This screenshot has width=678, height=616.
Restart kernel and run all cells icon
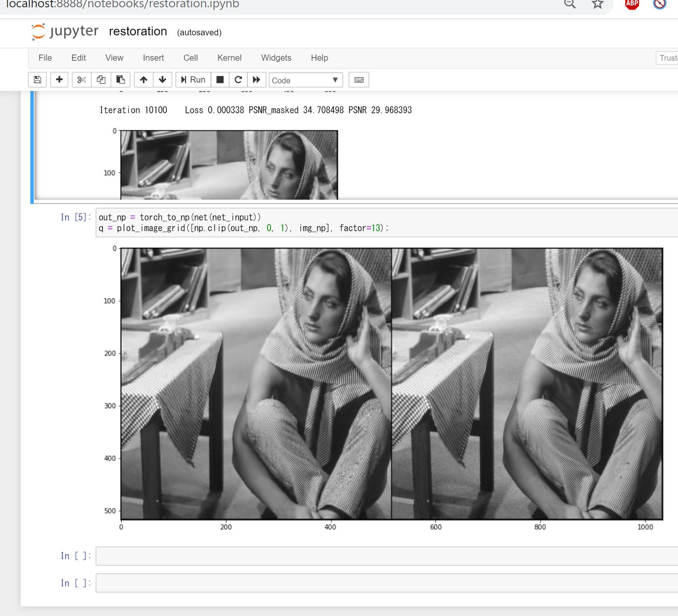(x=256, y=80)
